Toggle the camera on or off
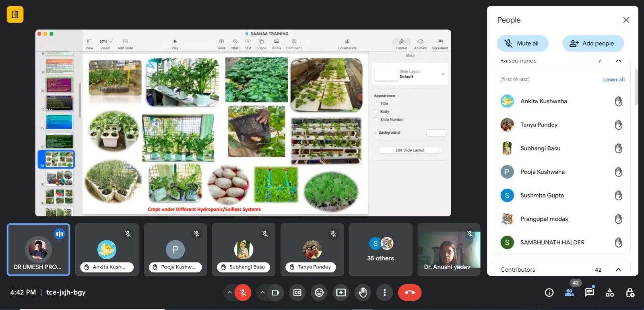The image size is (644, 310). pyautogui.click(x=276, y=293)
